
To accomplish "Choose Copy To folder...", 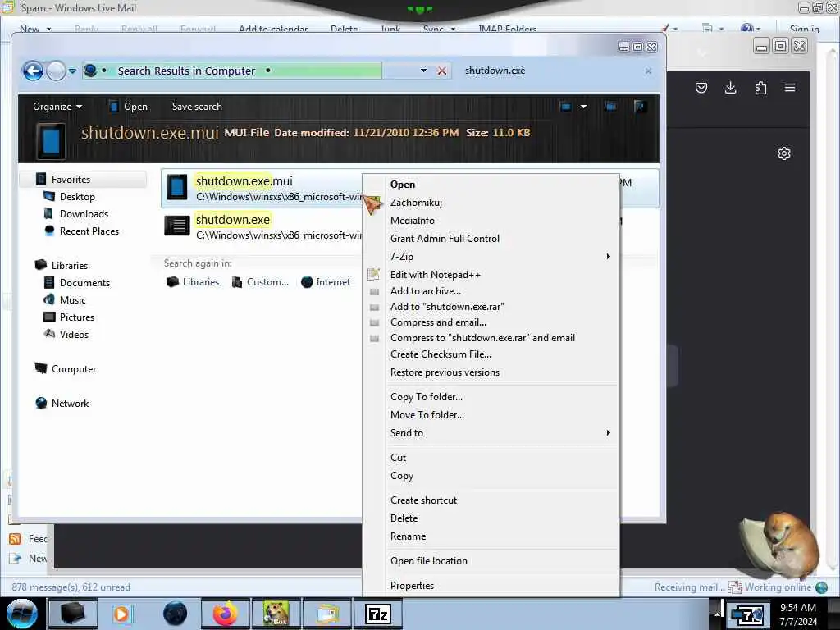I will (491, 397).
